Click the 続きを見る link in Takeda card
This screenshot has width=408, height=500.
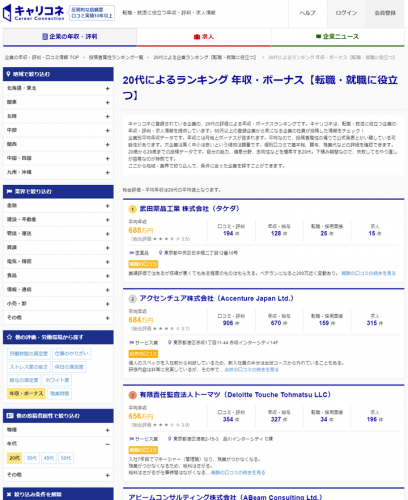pos(369,273)
